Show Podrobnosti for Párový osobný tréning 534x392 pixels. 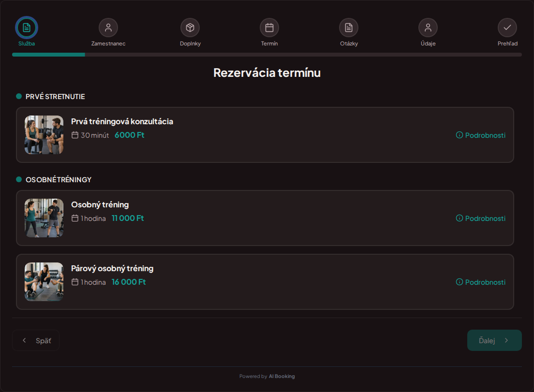[480, 282]
